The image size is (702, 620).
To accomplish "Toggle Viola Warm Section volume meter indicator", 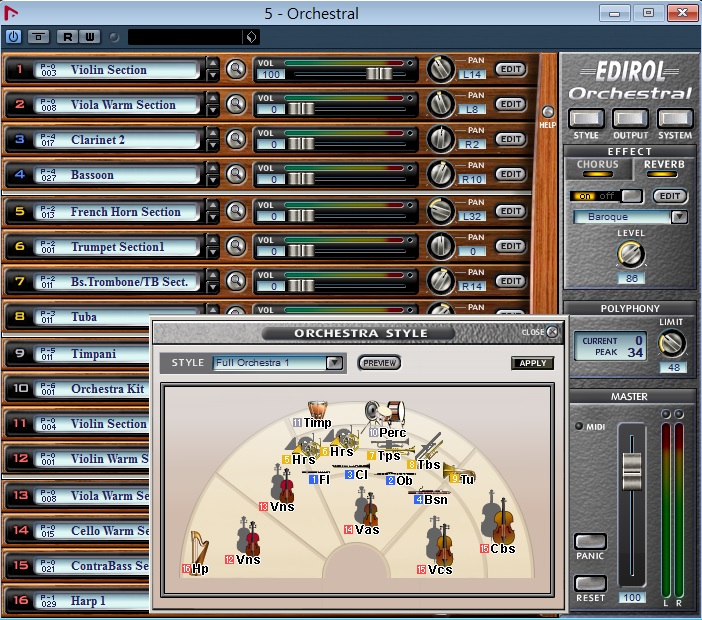I will (410, 98).
